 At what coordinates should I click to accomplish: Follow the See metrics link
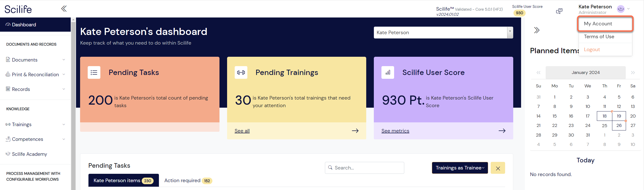(395, 131)
